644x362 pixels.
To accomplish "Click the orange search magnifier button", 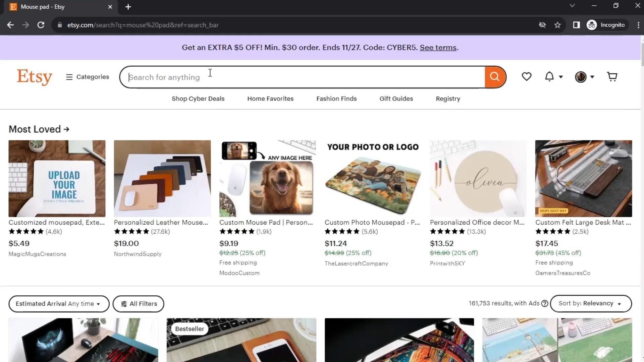I will 495,77.
